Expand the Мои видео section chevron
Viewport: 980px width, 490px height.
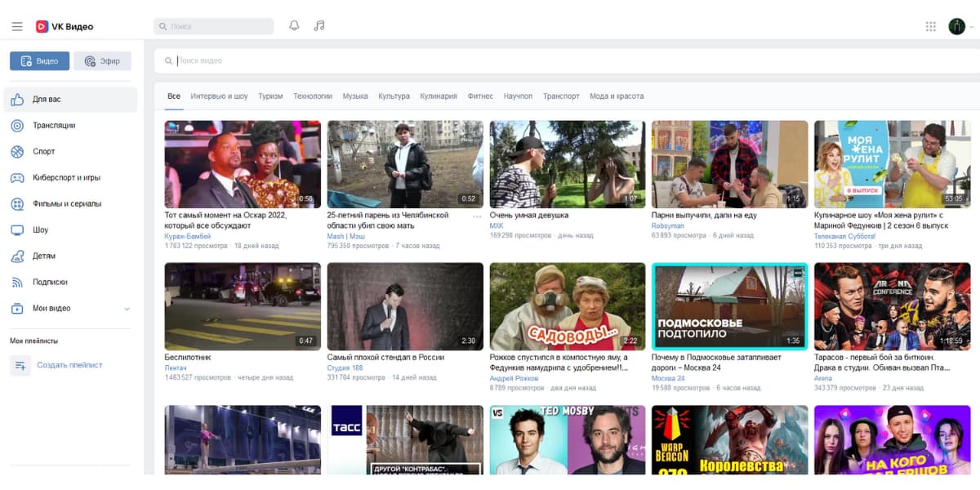pos(127,309)
